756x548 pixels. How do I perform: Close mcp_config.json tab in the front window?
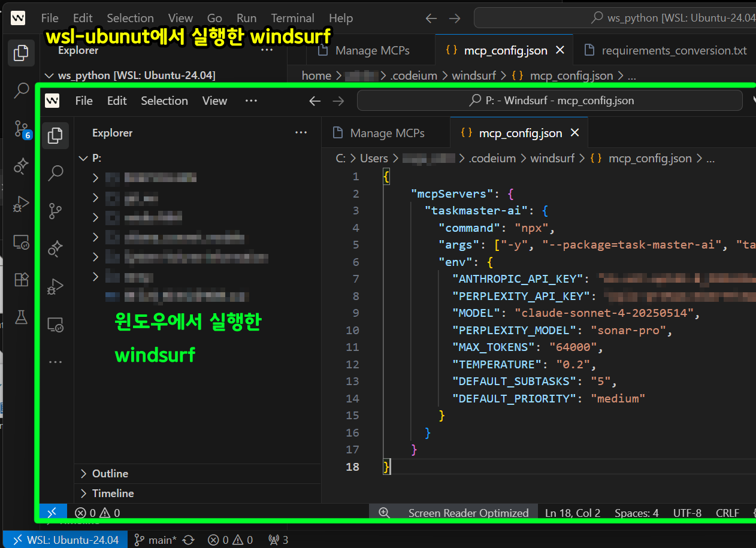click(574, 133)
